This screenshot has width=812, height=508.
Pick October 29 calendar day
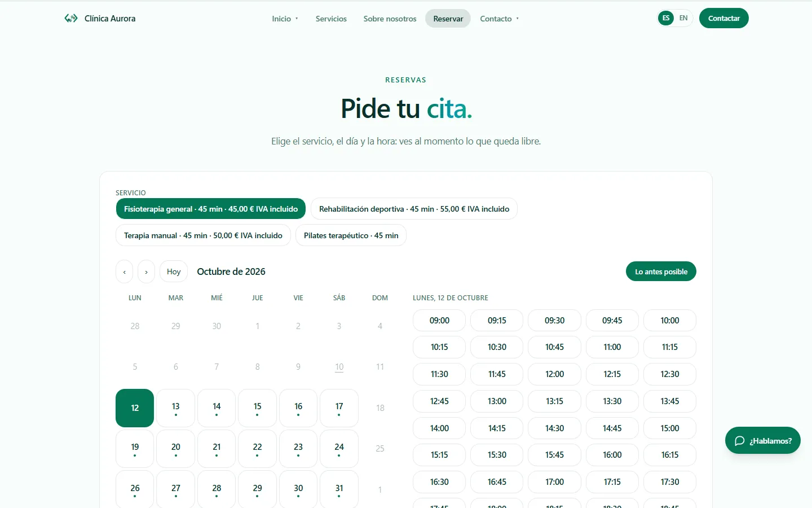(257, 489)
